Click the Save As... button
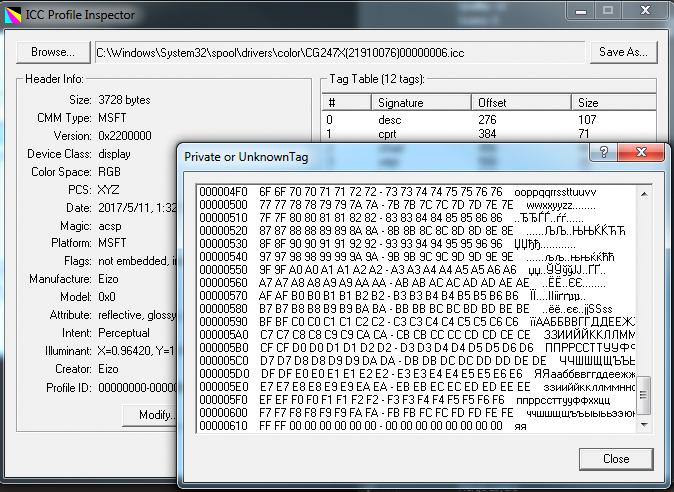 [623, 52]
